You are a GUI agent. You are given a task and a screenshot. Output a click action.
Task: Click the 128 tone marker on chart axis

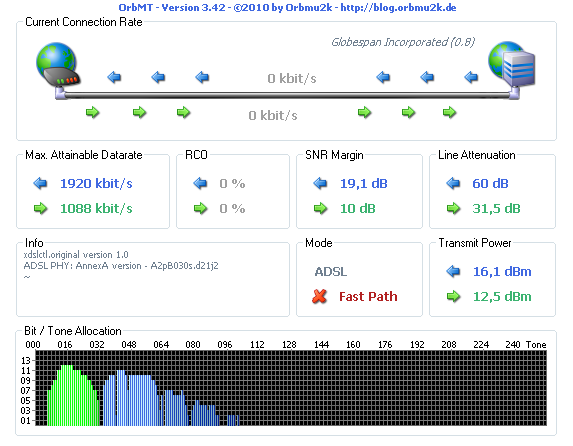[x=289, y=345]
